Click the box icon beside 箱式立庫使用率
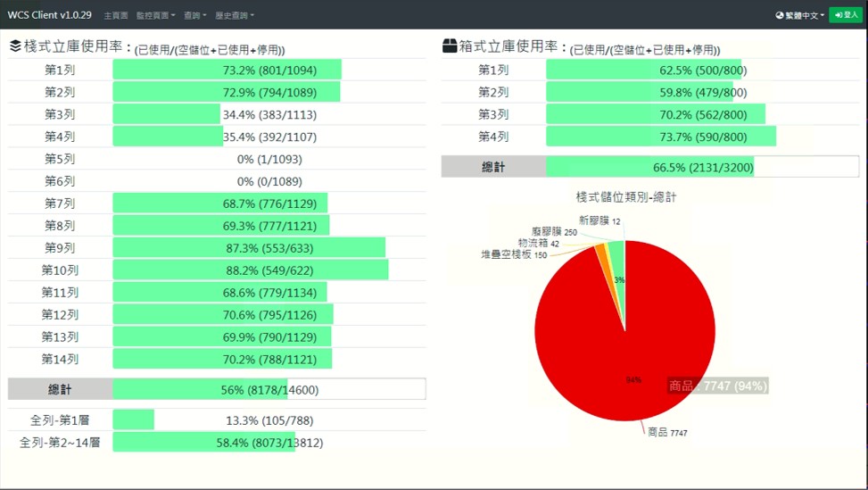868x490 pixels. (450, 46)
